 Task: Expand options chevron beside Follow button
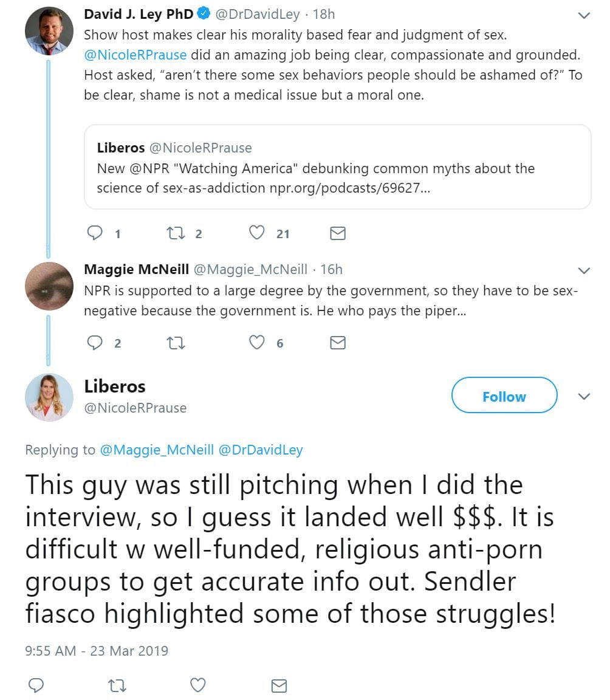[584, 397]
